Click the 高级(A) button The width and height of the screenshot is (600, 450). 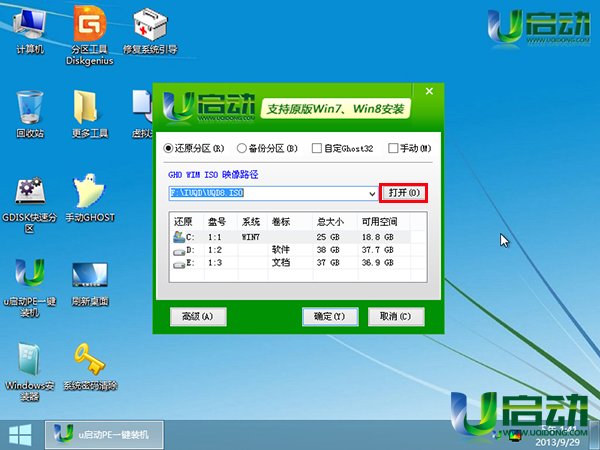[198, 316]
